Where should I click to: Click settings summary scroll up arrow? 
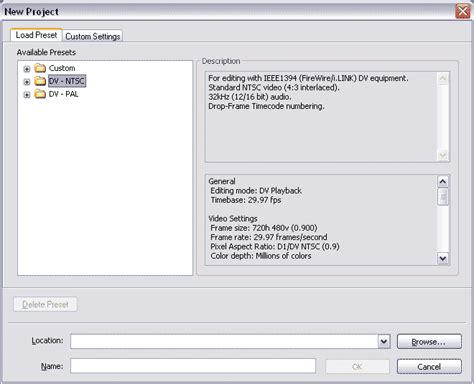443,182
